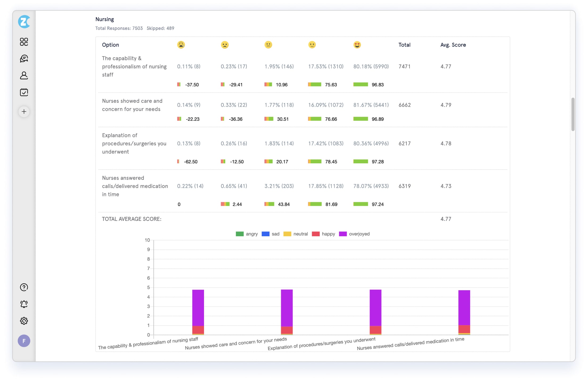Click the 0.11% (8) cell
This screenshot has width=588, height=382.
click(189, 66)
